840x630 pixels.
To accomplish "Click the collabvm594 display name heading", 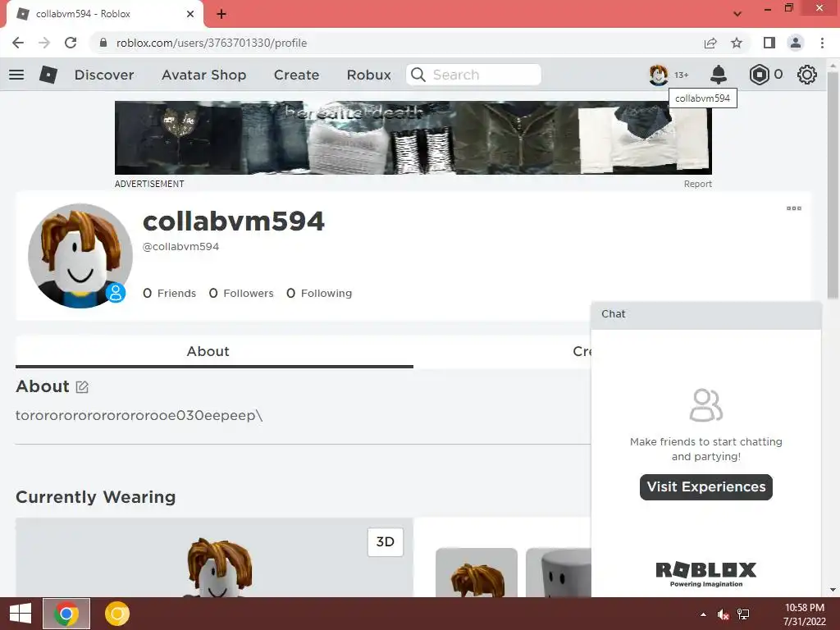I will pos(234,221).
